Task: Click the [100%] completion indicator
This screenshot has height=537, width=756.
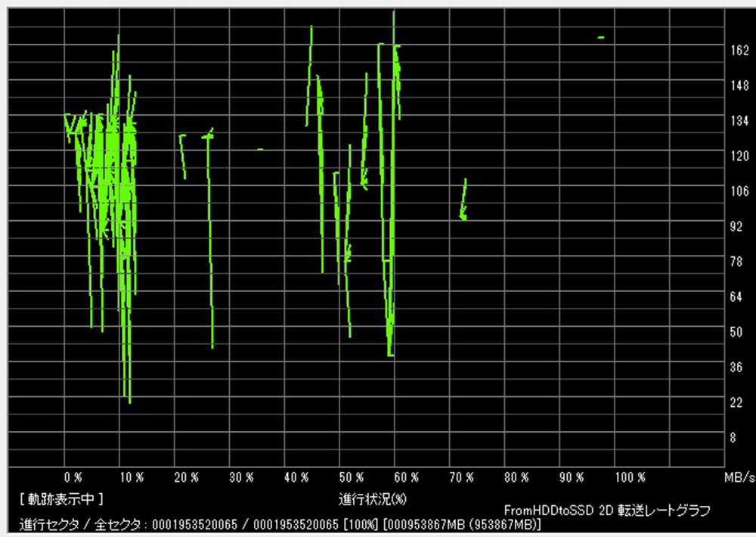Action: [361, 524]
